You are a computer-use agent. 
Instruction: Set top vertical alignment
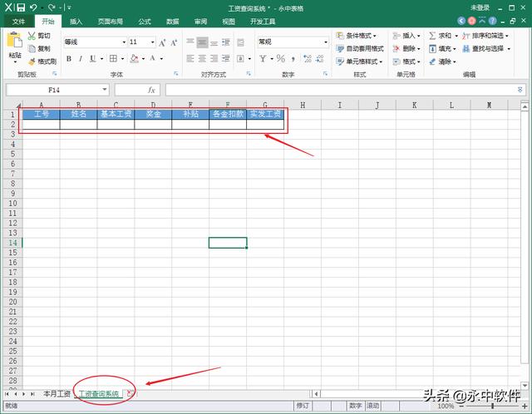coord(190,42)
